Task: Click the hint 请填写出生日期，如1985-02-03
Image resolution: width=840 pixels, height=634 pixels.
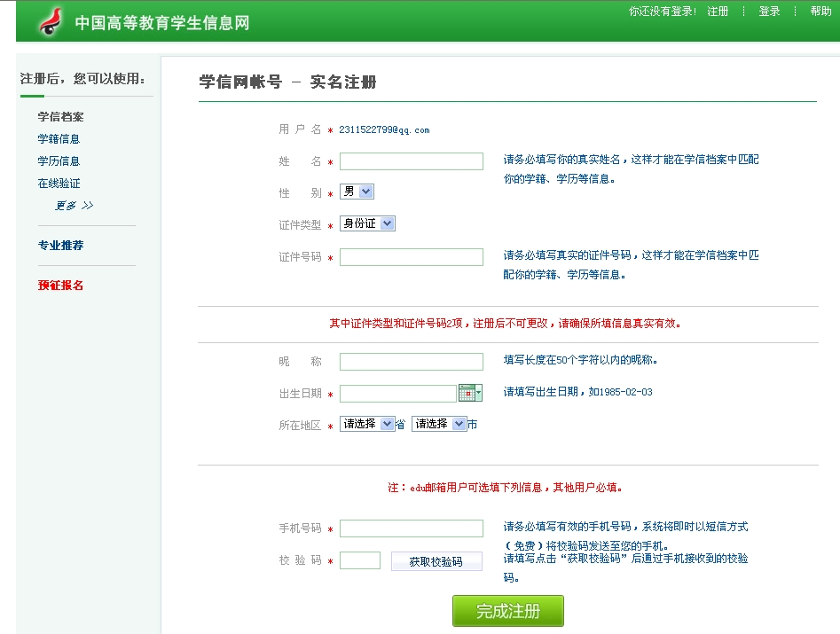Action: point(578,392)
